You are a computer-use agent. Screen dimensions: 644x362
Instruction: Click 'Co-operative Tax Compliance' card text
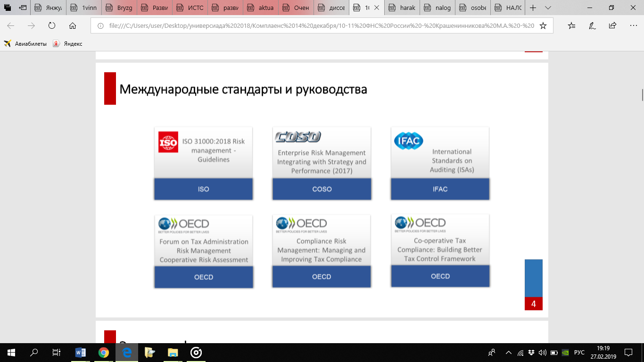440,249
